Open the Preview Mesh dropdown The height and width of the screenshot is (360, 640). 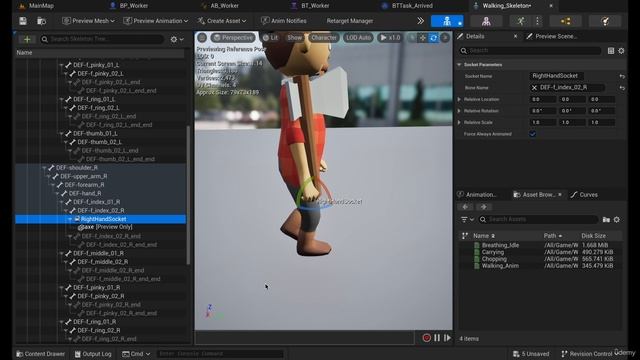click(88, 21)
